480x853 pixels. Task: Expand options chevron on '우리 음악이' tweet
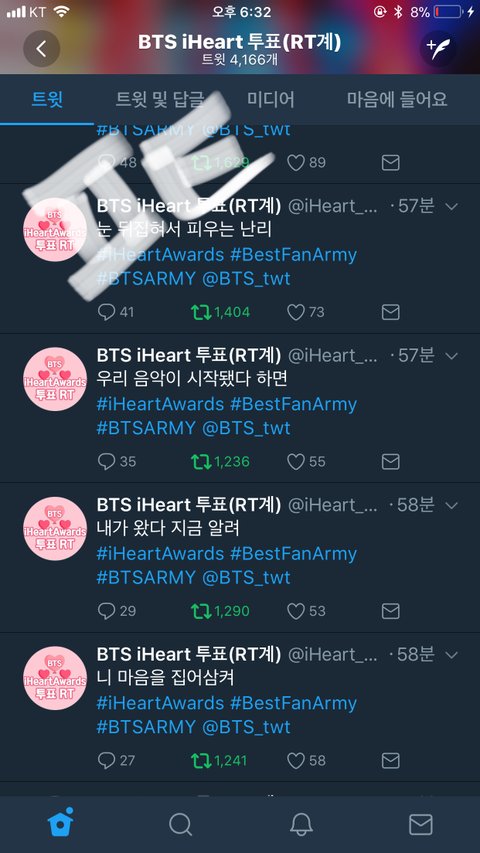point(452,356)
